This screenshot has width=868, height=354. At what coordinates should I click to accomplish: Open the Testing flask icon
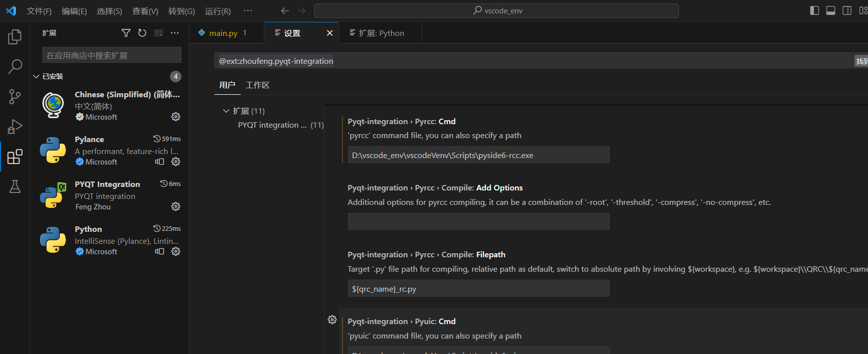pos(15,186)
